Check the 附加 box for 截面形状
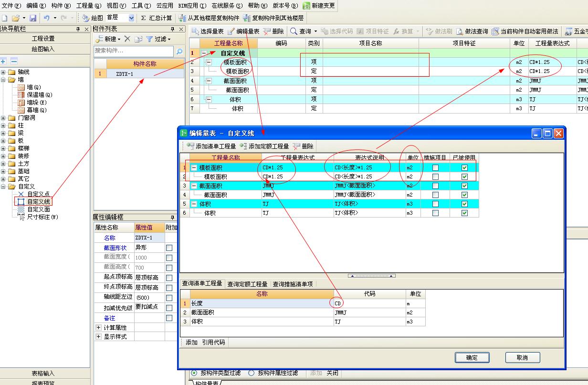 pos(169,248)
